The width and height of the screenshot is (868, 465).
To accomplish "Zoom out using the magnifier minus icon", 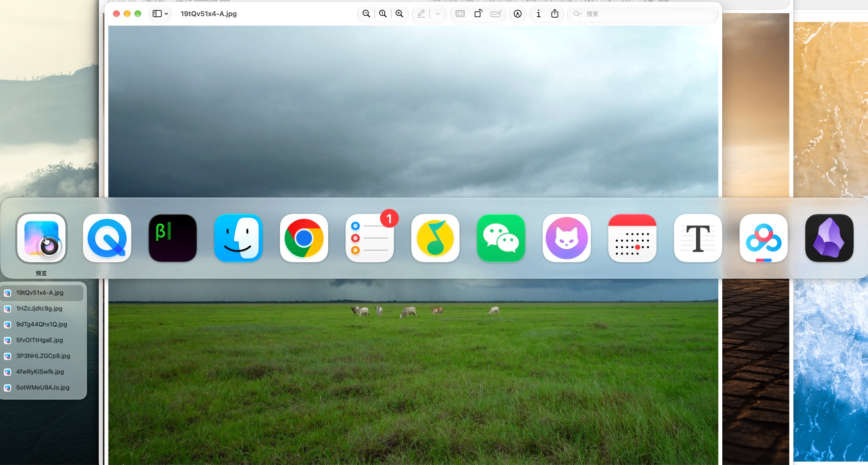I will (x=366, y=14).
